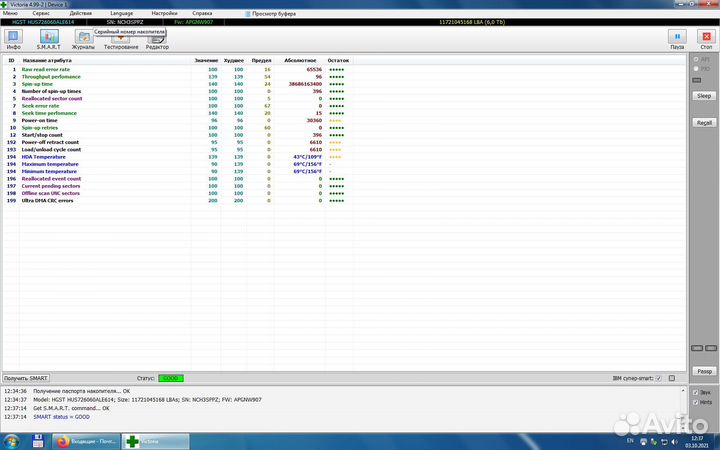Expand the Language menu
Screen dimensions: 720x450
pyautogui.click(x=121, y=13)
